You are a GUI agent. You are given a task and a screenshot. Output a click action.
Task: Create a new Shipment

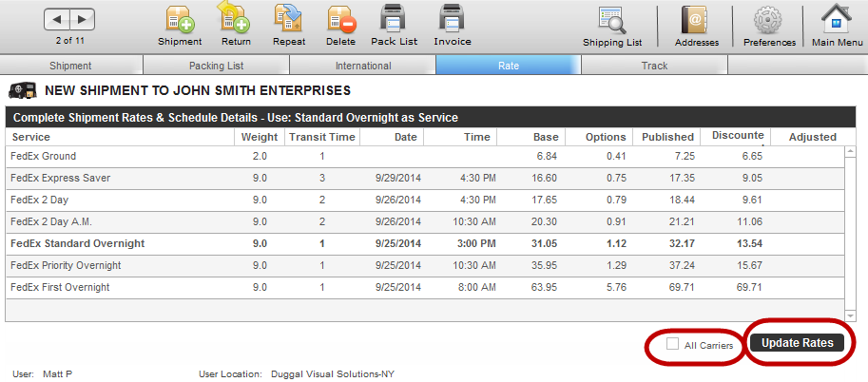coord(180,25)
